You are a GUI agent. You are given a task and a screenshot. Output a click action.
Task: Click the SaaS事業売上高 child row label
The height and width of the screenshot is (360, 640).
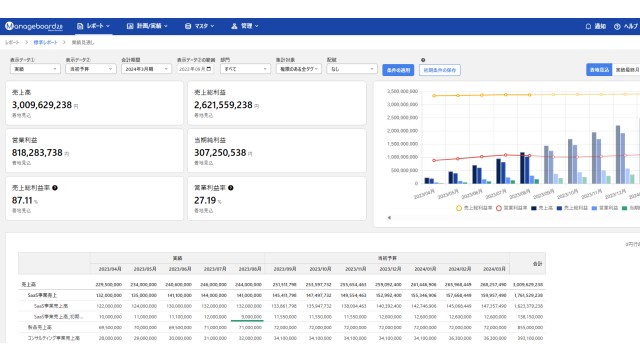51,306
